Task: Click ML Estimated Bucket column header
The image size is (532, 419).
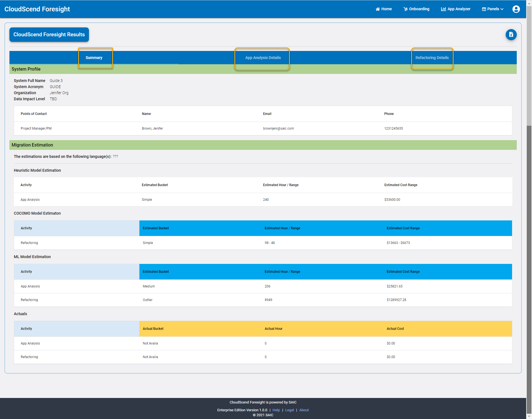Action: 156,272
